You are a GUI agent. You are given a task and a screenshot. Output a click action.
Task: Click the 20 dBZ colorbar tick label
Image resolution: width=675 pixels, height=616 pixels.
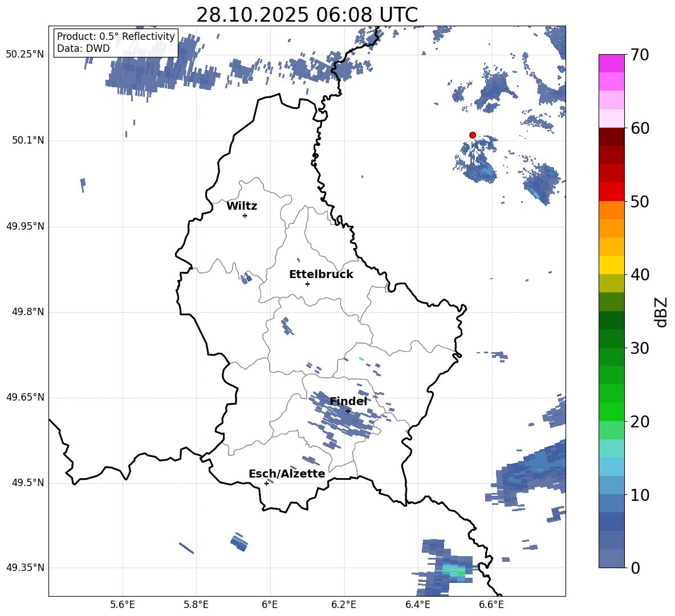640,422
